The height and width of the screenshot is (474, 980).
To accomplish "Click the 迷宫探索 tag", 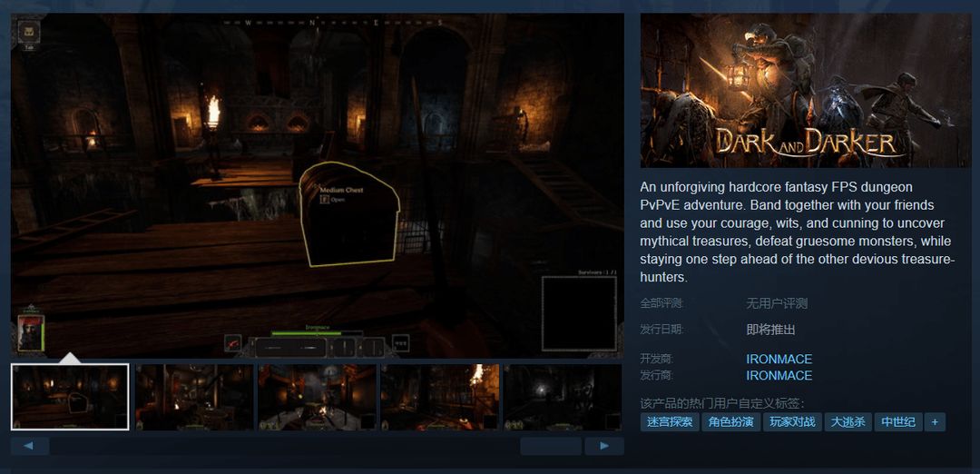I will [x=670, y=422].
